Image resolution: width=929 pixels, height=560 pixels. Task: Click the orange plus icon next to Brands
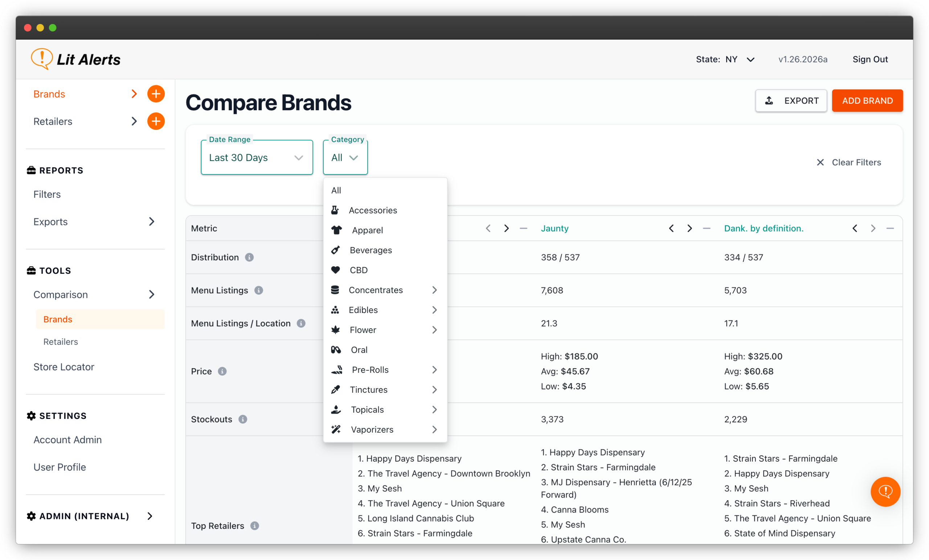coord(156,94)
